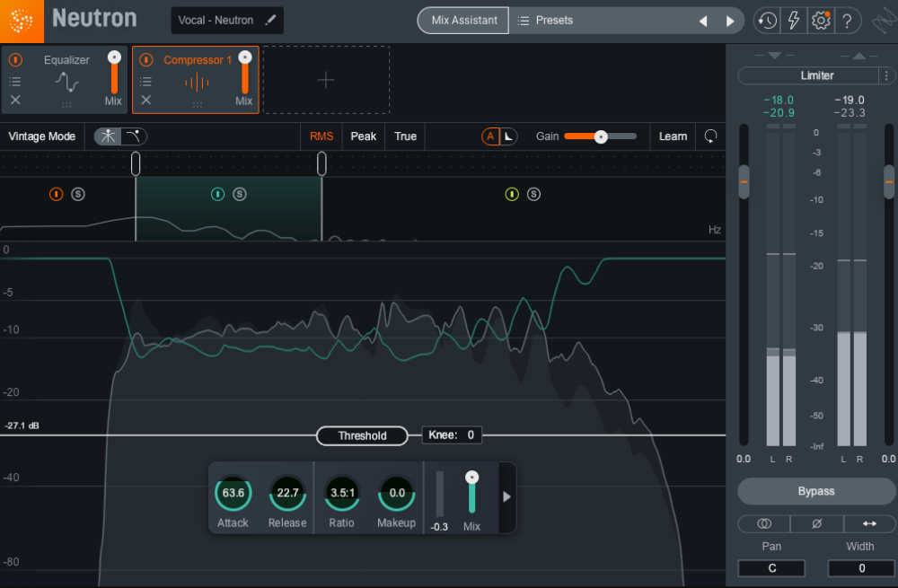898x588 pixels.
Task: Click the input meter down triangle
Action: pos(775,56)
